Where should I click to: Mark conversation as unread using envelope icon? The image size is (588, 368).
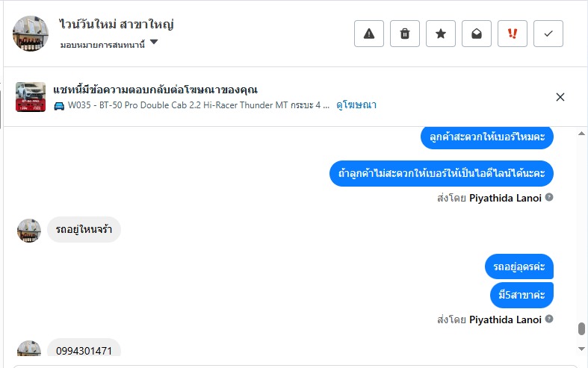point(477,34)
